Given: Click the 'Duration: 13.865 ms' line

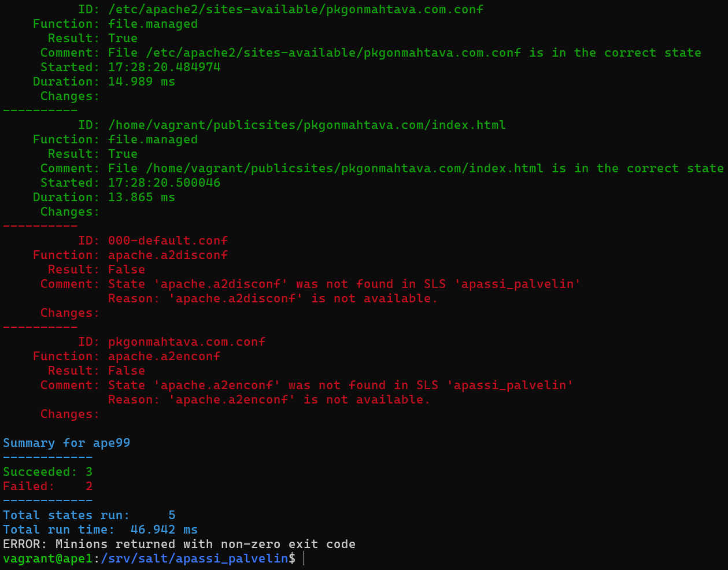Looking at the screenshot, I should click(x=104, y=197).
